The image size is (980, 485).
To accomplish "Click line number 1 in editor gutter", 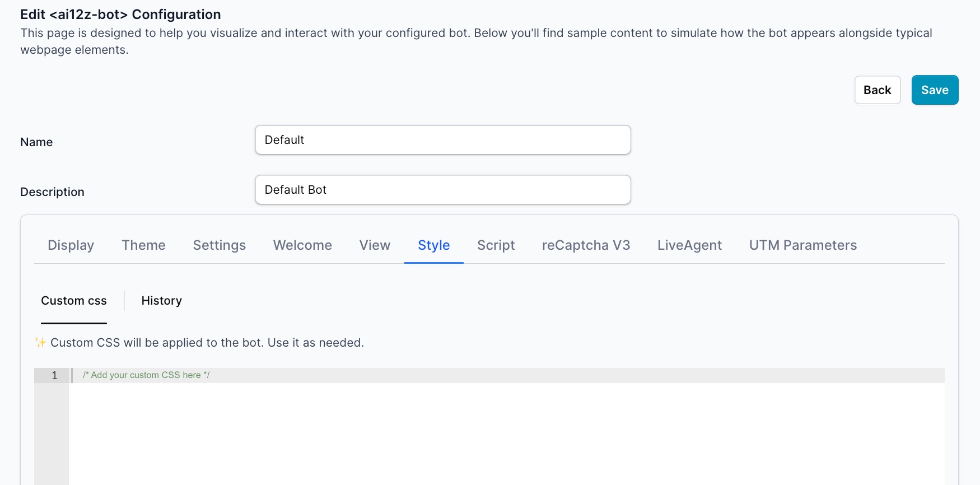I will coord(54,375).
